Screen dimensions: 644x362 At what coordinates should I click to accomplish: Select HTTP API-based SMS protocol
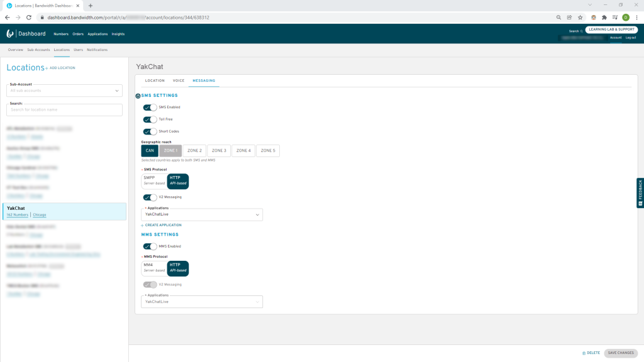tap(178, 181)
